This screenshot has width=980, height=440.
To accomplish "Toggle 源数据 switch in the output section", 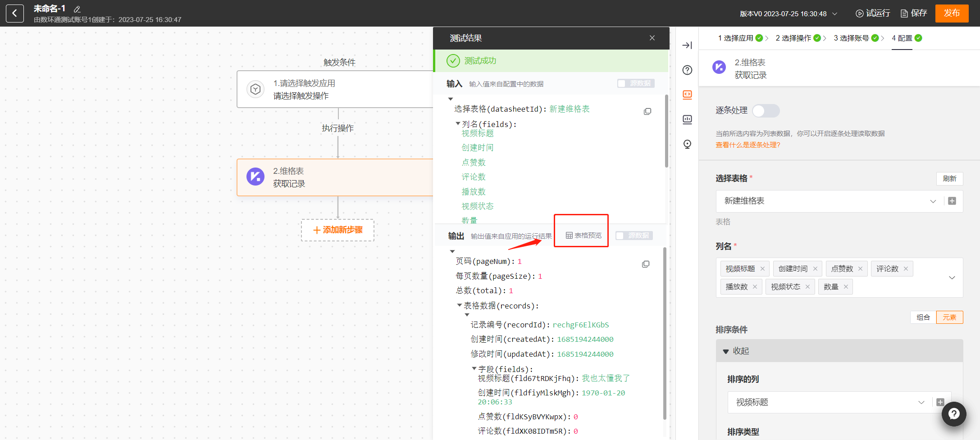I will point(634,236).
